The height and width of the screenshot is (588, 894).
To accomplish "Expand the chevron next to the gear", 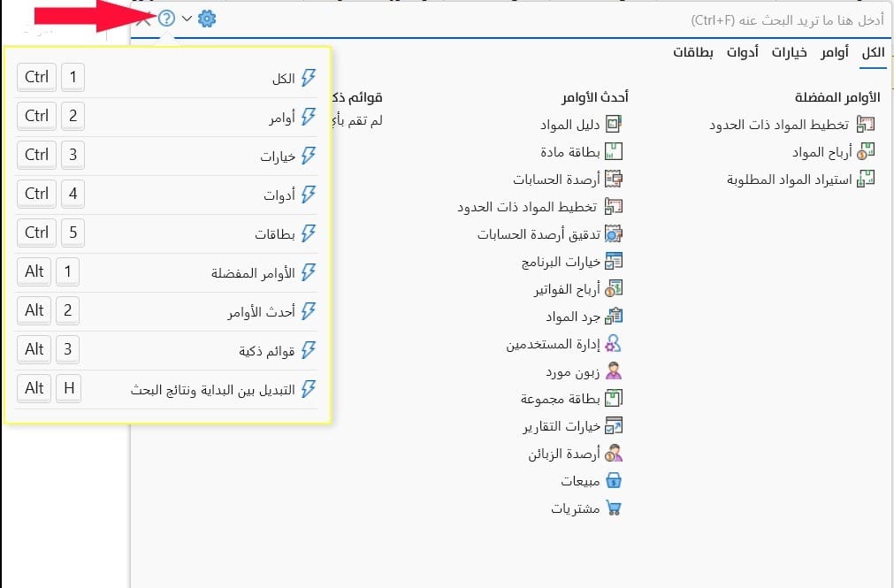I will pyautogui.click(x=187, y=19).
